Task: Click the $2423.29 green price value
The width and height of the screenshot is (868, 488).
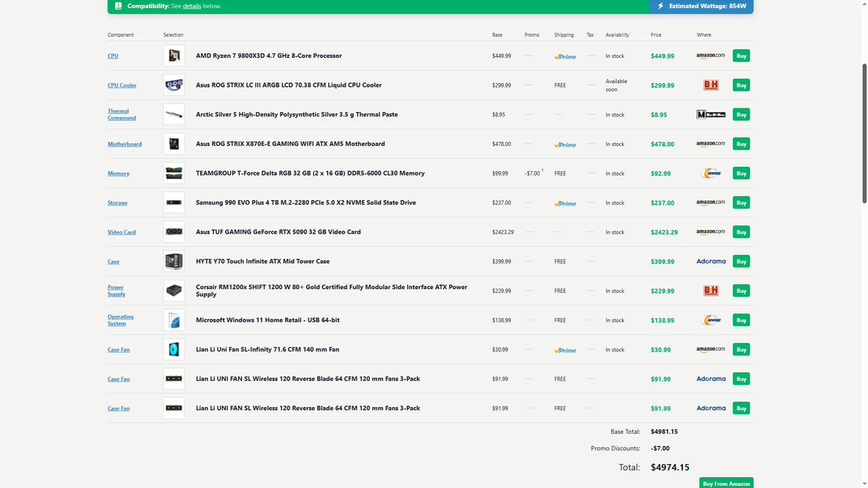Action: point(664,232)
